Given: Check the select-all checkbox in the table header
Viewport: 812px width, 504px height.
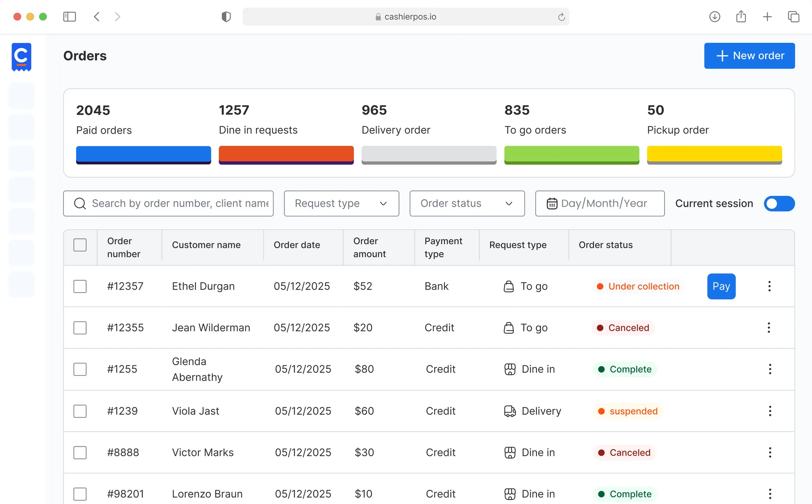Looking at the screenshot, I should pyautogui.click(x=80, y=245).
